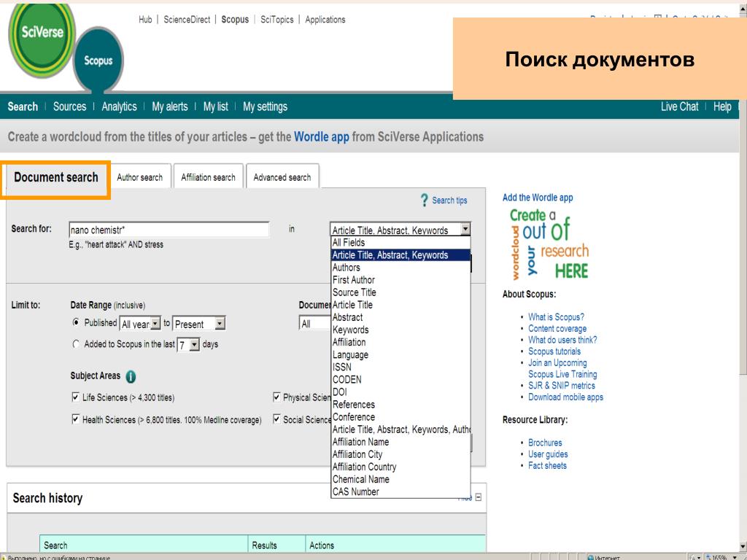
Task: Follow the Add the Wordle app link
Action: tap(538, 198)
